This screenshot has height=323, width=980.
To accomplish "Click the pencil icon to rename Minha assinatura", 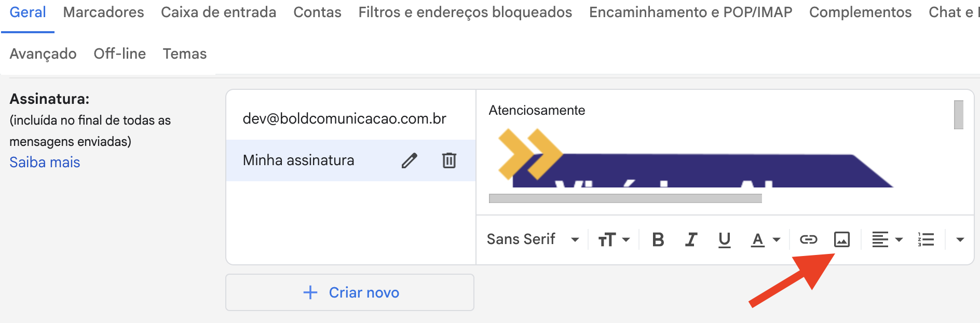I will 409,160.
